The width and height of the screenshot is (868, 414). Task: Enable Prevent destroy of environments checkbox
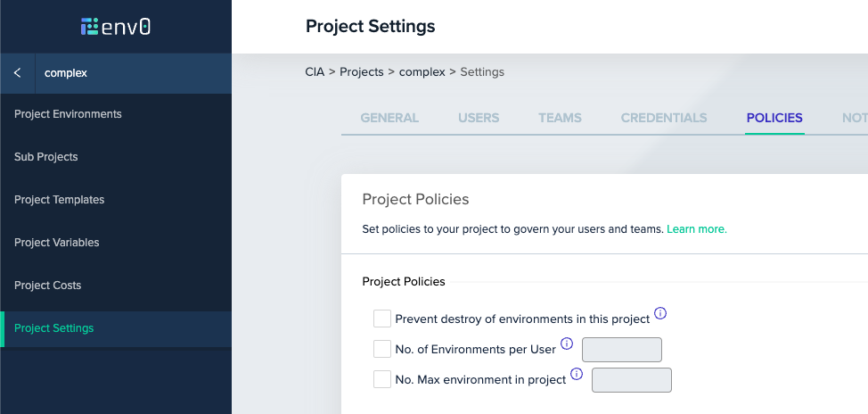point(382,319)
